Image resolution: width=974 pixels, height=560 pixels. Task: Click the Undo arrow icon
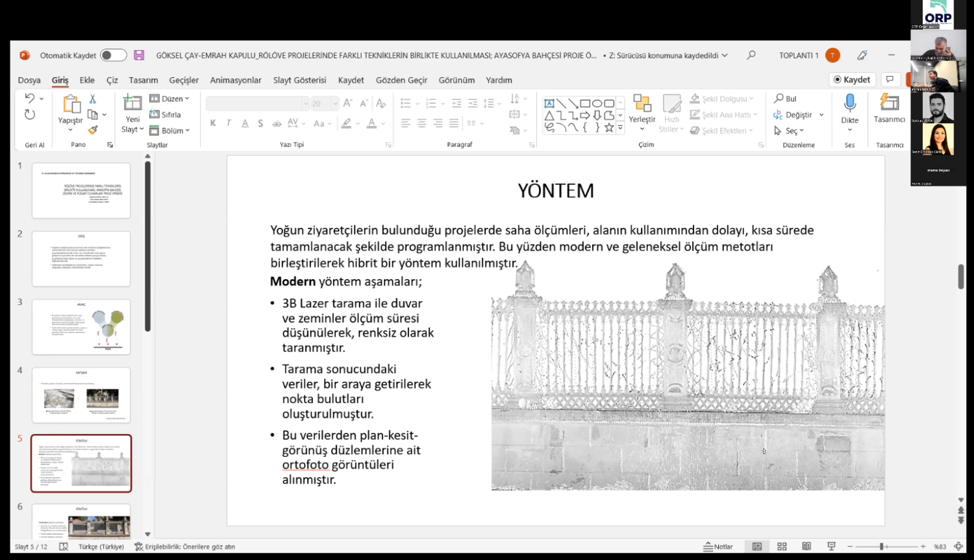click(x=30, y=99)
